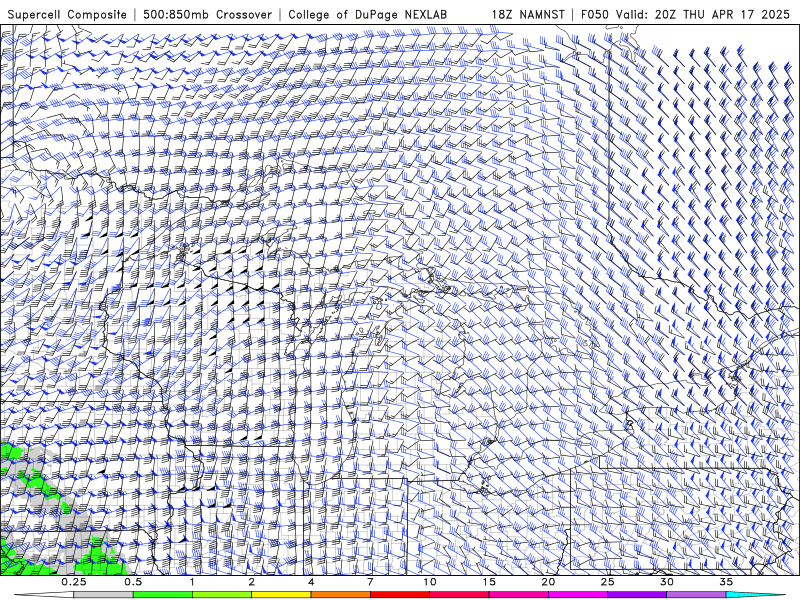Select the hot pink legend swatch between 15 and 20
The height and width of the screenshot is (600, 800).
click(x=518, y=595)
